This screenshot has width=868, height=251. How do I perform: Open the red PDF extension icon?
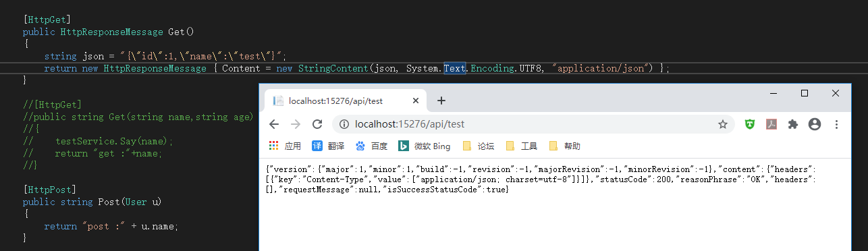tap(771, 124)
